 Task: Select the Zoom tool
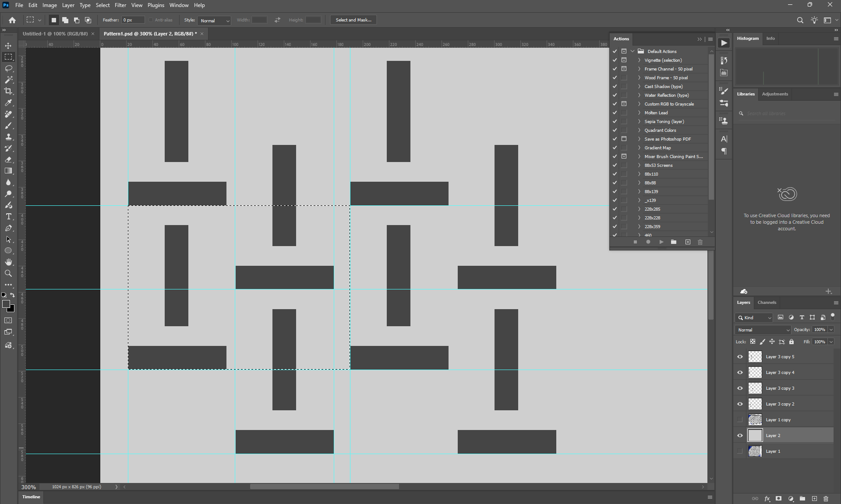[8, 273]
